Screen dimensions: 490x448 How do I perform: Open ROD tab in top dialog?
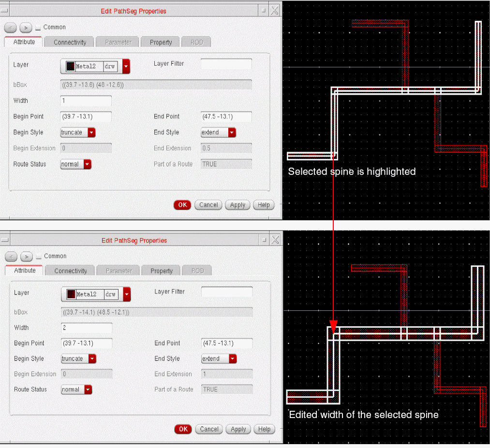tap(196, 42)
